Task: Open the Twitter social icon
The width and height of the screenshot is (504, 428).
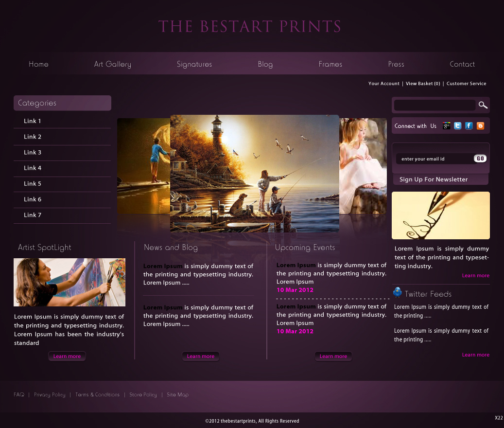Action: 457,126
